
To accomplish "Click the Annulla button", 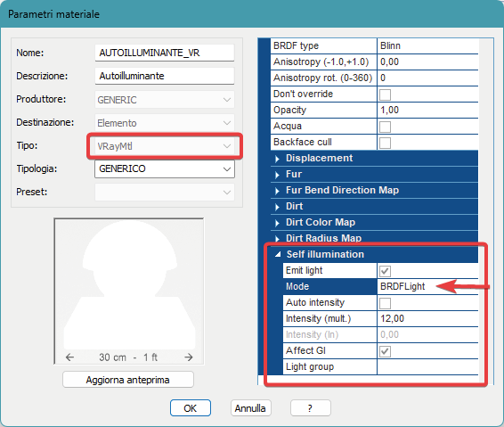I will [x=250, y=408].
